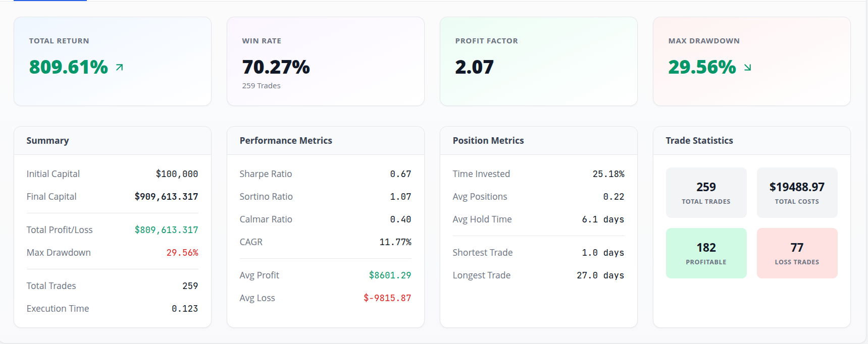Select the Calmar Ratio value 0.40
868x344 pixels.
[400, 219]
